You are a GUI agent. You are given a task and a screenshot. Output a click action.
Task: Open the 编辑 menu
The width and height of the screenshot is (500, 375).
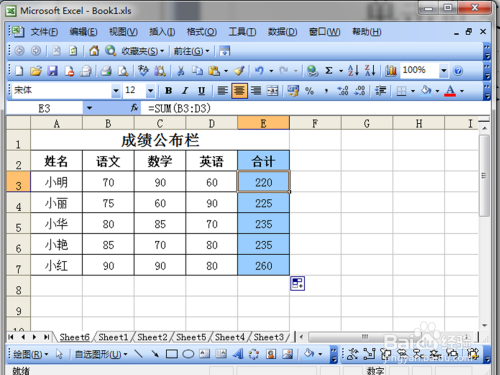[83, 32]
